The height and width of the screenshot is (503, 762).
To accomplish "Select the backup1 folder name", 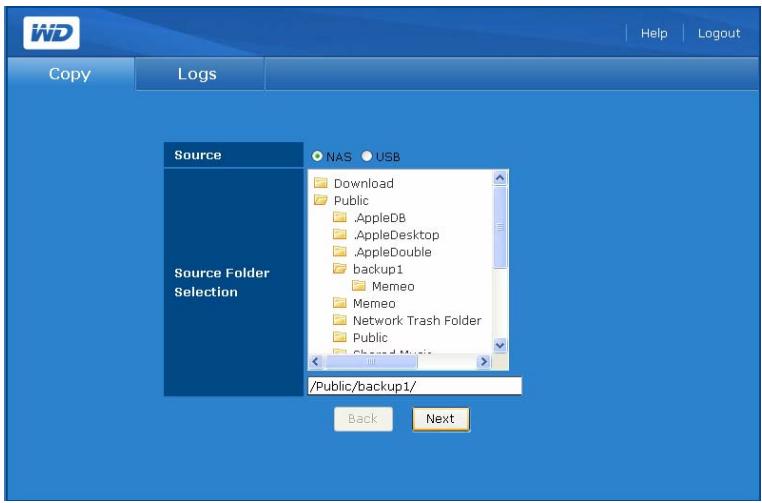I will pos(378,269).
